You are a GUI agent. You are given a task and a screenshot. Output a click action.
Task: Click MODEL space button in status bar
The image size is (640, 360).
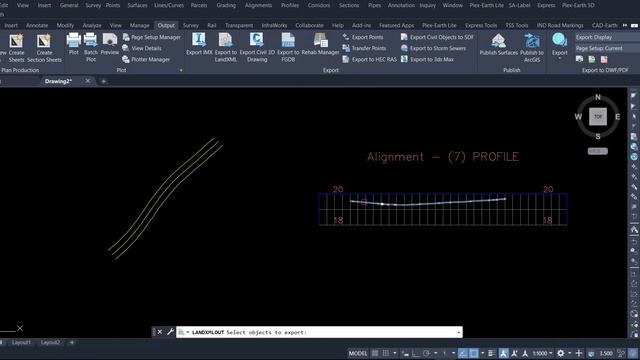358,353
